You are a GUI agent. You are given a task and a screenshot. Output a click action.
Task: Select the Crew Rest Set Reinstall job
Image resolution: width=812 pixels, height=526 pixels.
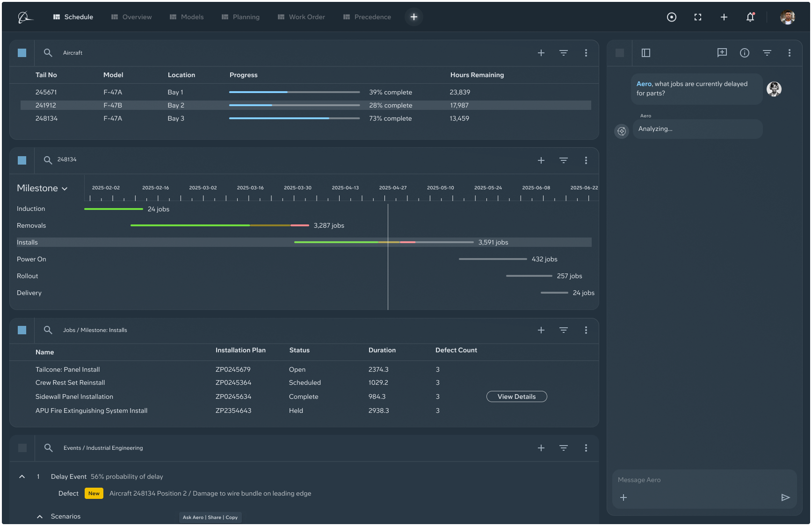(x=70, y=382)
